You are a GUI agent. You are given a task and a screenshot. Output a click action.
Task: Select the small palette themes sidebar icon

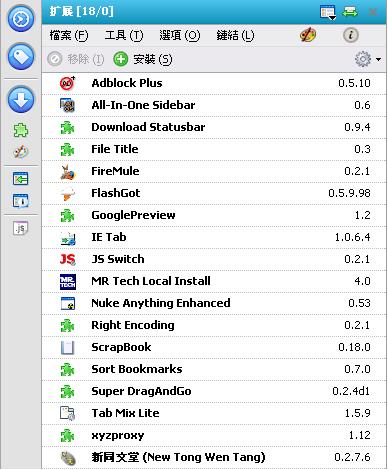[21, 152]
